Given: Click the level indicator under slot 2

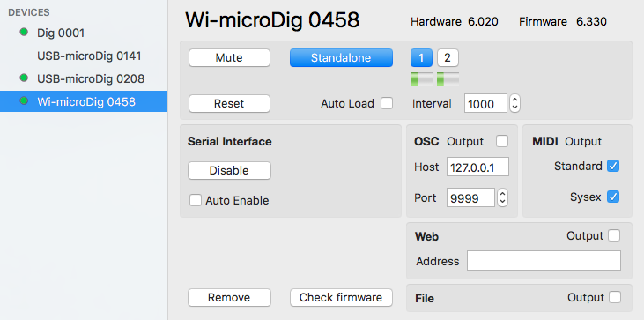Looking at the screenshot, I should [x=448, y=78].
